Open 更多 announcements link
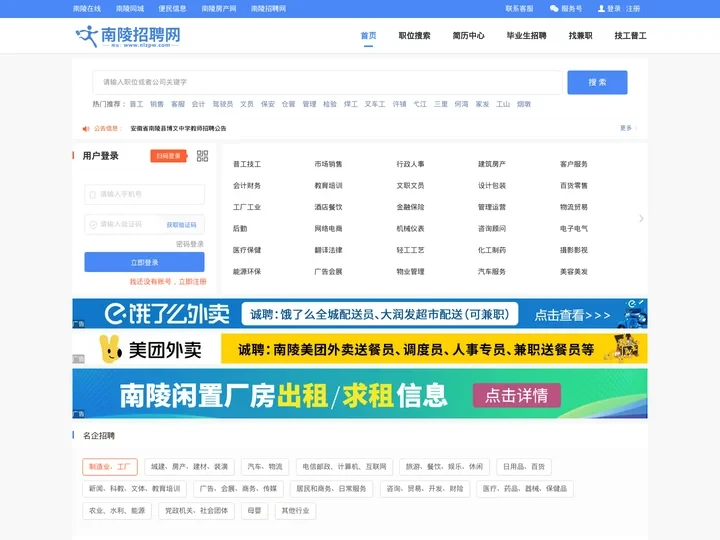720x540 pixels. pyautogui.click(x=628, y=128)
